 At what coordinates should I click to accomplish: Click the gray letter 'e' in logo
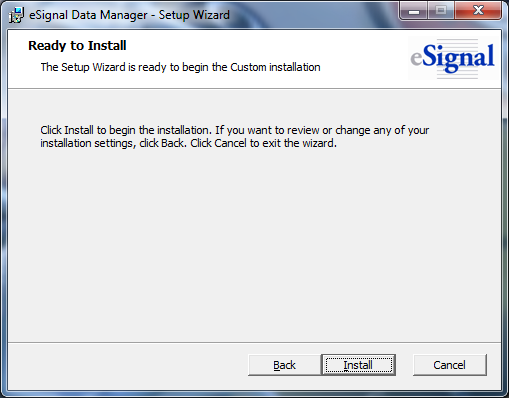click(x=417, y=59)
